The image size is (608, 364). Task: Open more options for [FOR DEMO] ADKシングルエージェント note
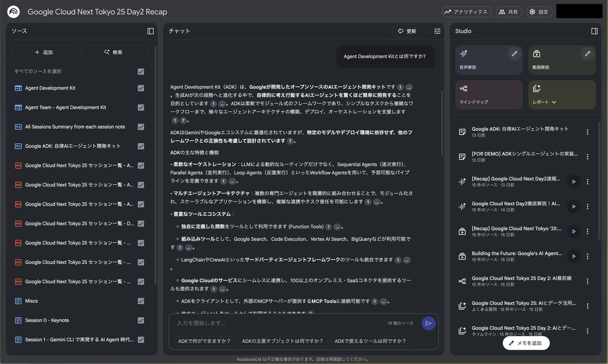tap(587, 157)
